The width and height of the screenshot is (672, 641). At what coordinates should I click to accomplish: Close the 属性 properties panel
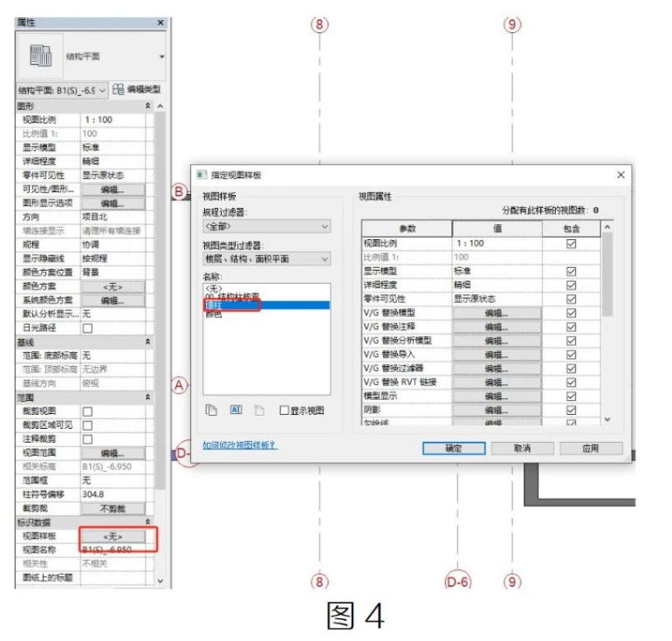point(161,23)
